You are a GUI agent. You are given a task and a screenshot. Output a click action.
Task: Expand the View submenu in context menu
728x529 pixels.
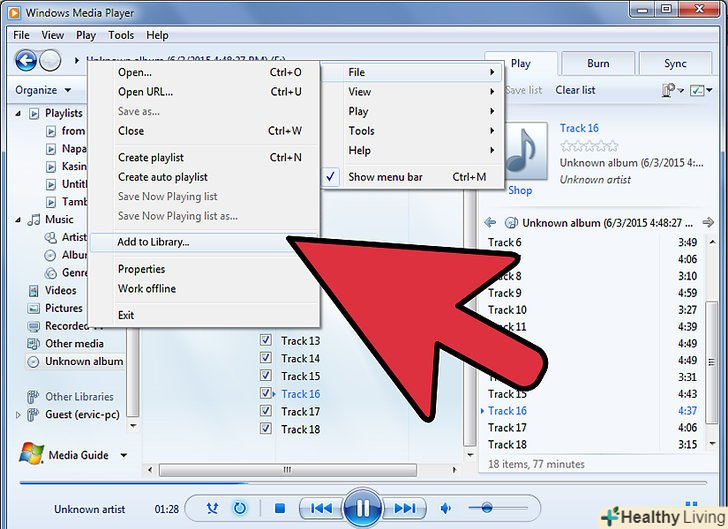[413, 92]
